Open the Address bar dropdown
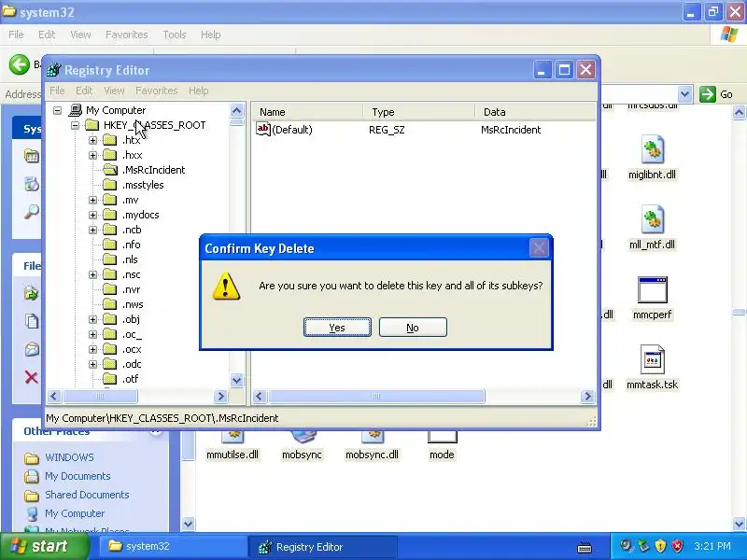 coord(684,94)
